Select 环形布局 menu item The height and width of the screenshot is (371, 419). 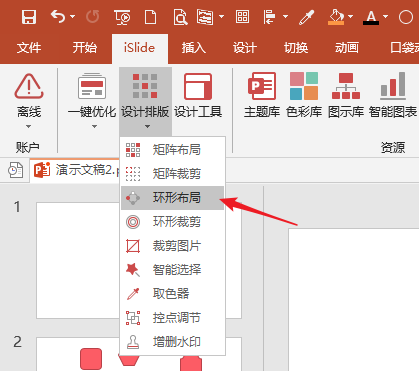[172, 198]
